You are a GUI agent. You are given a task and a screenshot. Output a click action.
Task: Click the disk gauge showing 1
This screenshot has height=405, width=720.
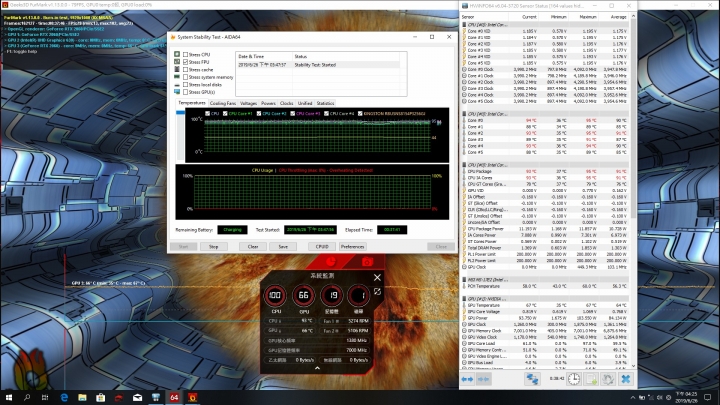click(x=359, y=295)
